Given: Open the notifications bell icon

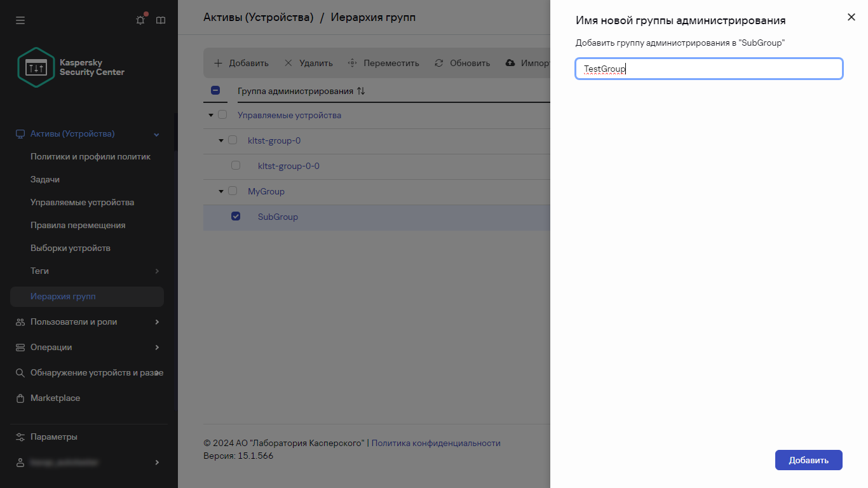Looking at the screenshot, I should pos(140,20).
